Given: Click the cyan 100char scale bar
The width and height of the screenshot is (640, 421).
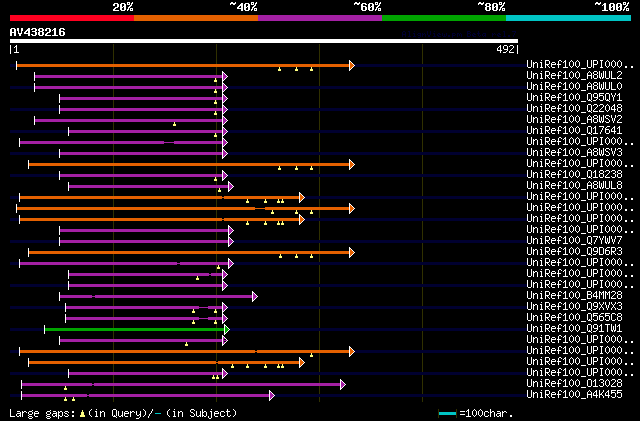Looking at the screenshot, I should click(x=447, y=414).
